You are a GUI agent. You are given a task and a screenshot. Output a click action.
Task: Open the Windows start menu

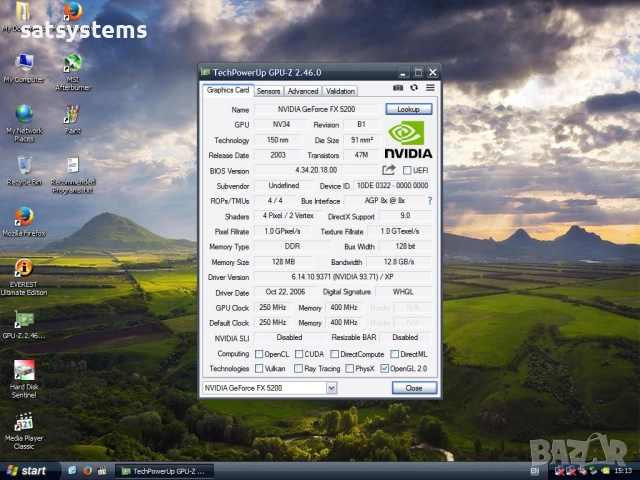(27, 470)
